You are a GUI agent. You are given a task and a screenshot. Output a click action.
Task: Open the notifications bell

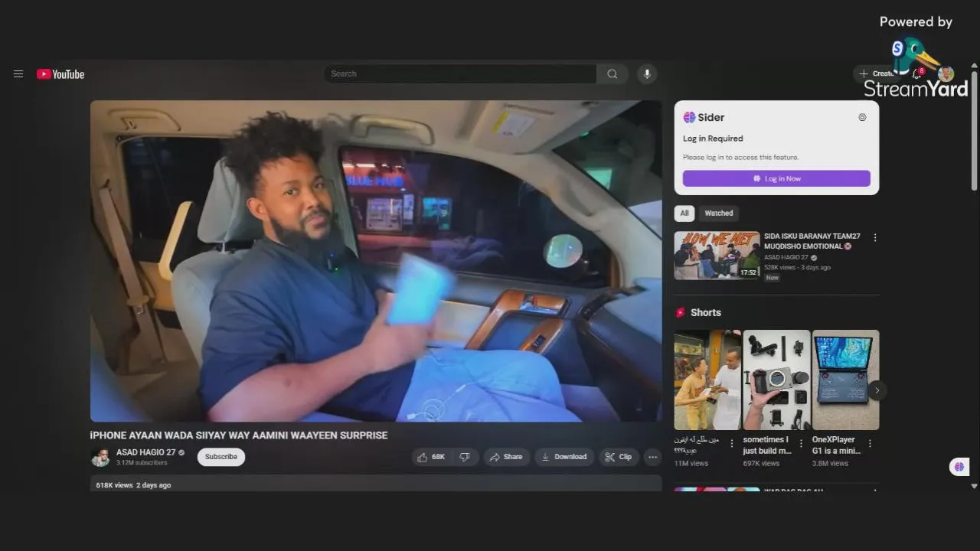pos(917,73)
